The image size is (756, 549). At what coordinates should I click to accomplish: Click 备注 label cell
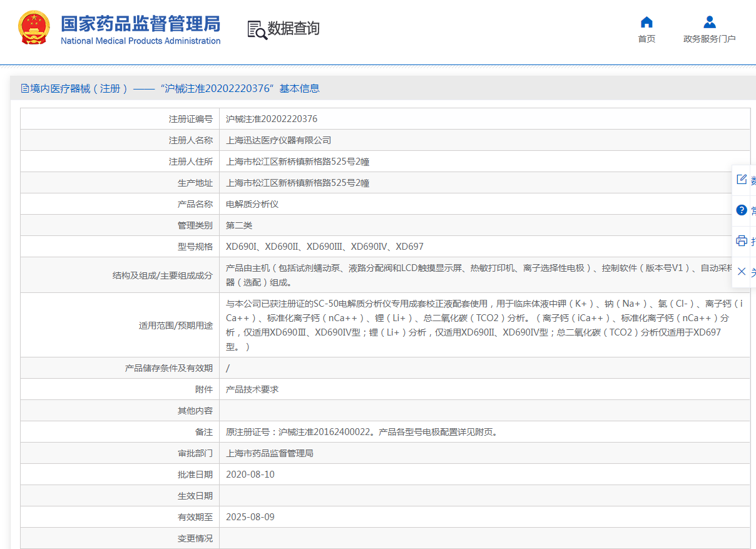coord(120,432)
